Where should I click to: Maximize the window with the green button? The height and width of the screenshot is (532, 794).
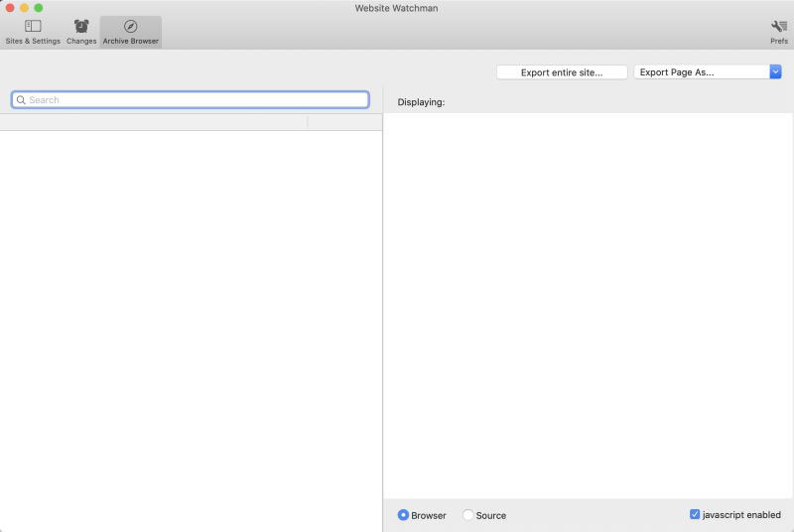(x=39, y=8)
